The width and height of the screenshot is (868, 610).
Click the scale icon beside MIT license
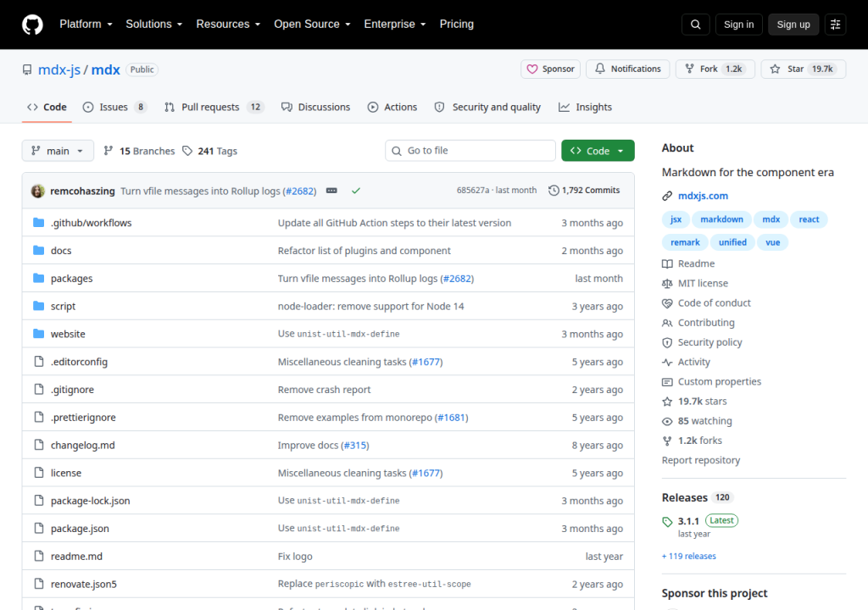(667, 284)
